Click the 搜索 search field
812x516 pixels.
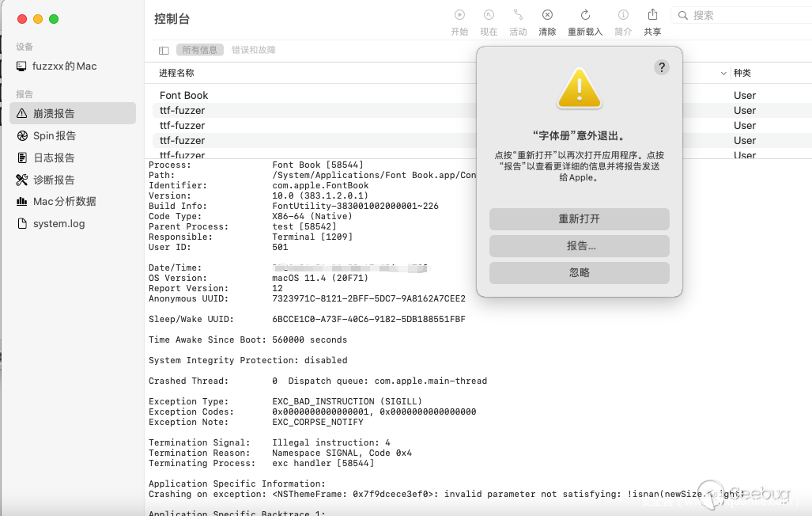coord(743,15)
